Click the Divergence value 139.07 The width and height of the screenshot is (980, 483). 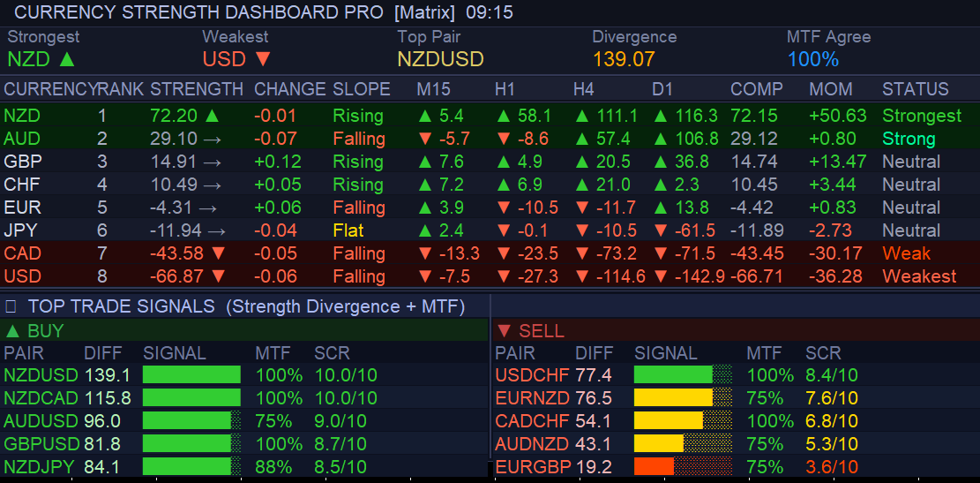click(624, 60)
